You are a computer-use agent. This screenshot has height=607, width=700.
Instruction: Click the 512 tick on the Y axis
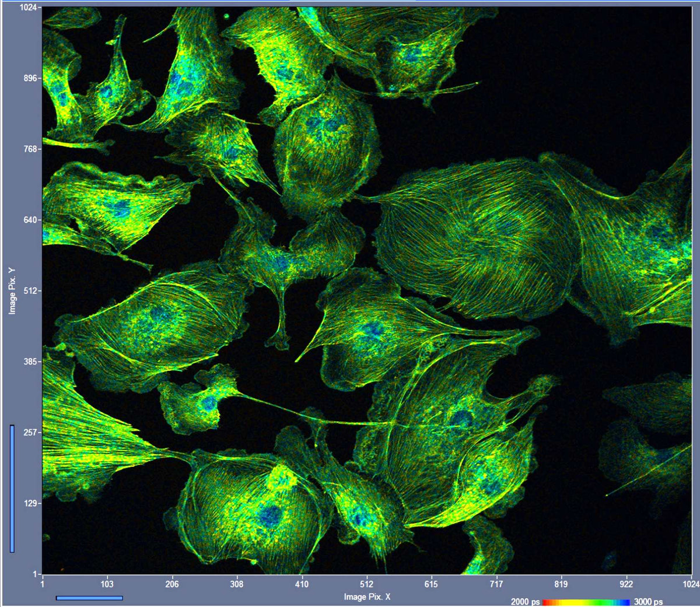[x=29, y=291]
